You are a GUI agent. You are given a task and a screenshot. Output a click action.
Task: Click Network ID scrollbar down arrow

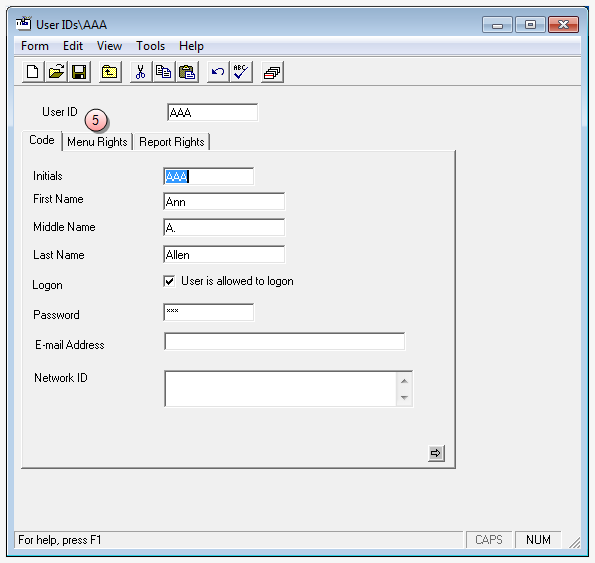pos(404,398)
